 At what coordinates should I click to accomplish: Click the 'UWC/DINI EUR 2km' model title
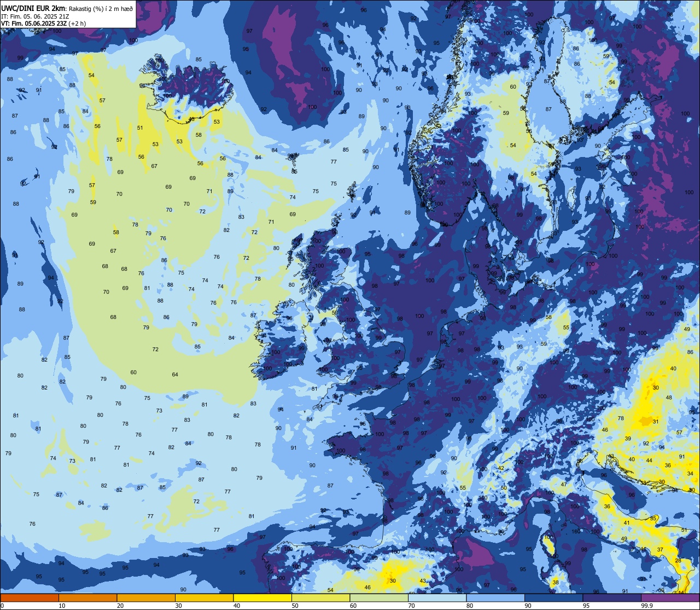click(x=33, y=8)
